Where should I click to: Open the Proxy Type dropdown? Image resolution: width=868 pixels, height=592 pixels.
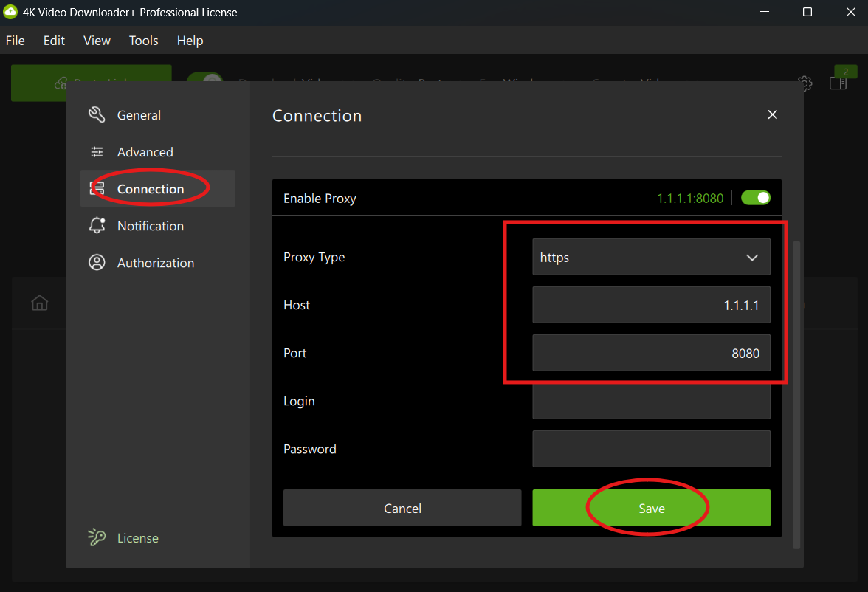coord(651,257)
